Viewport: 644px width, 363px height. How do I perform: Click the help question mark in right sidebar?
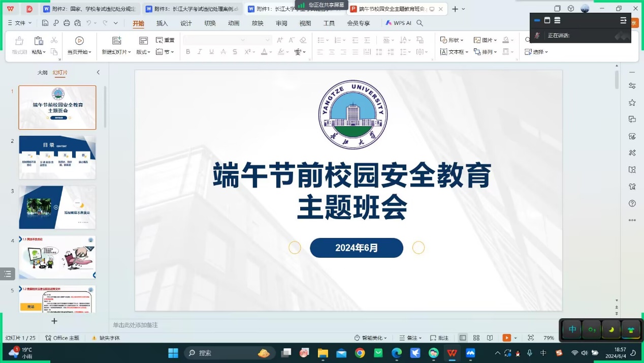click(x=632, y=203)
